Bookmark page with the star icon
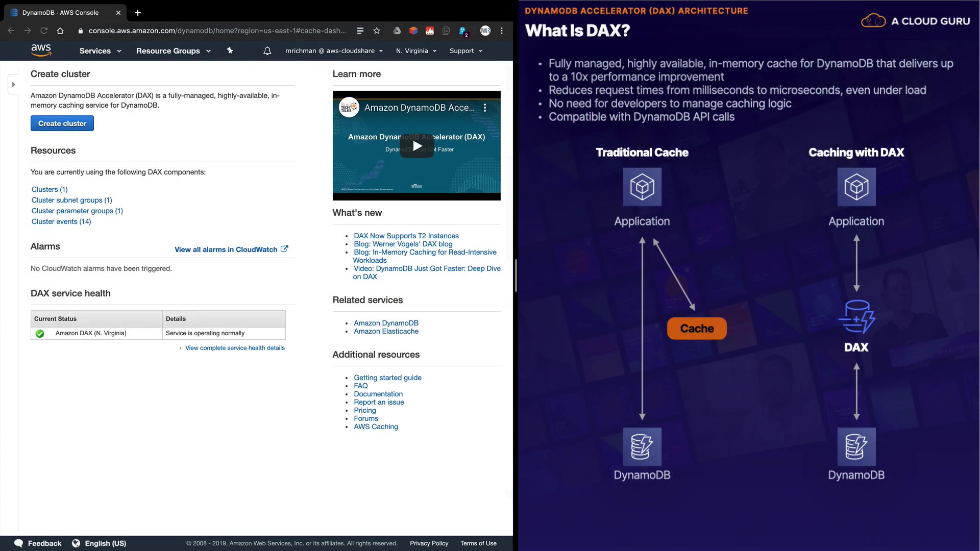 pos(377,31)
